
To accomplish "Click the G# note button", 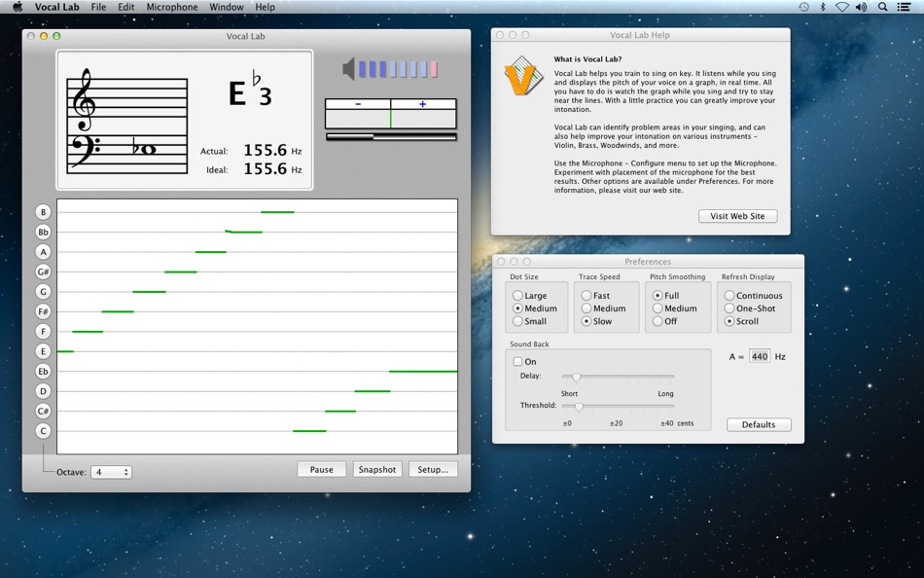I will point(43,271).
